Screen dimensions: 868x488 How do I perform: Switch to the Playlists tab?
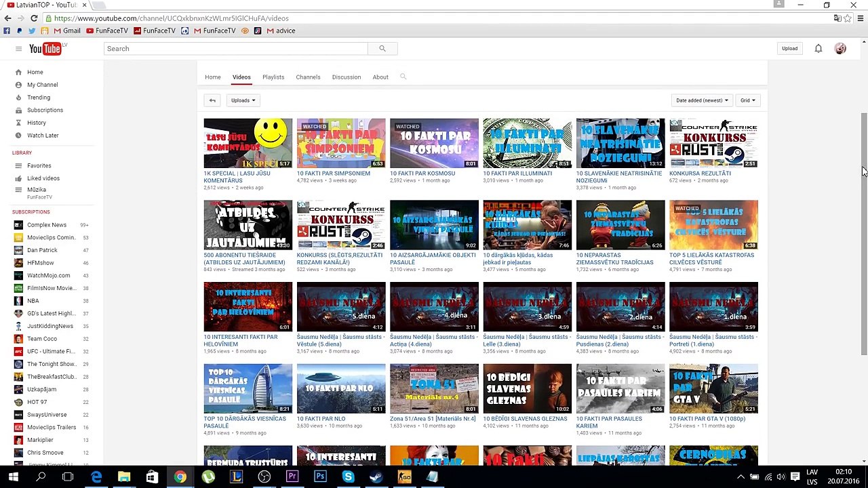(x=273, y=77)
